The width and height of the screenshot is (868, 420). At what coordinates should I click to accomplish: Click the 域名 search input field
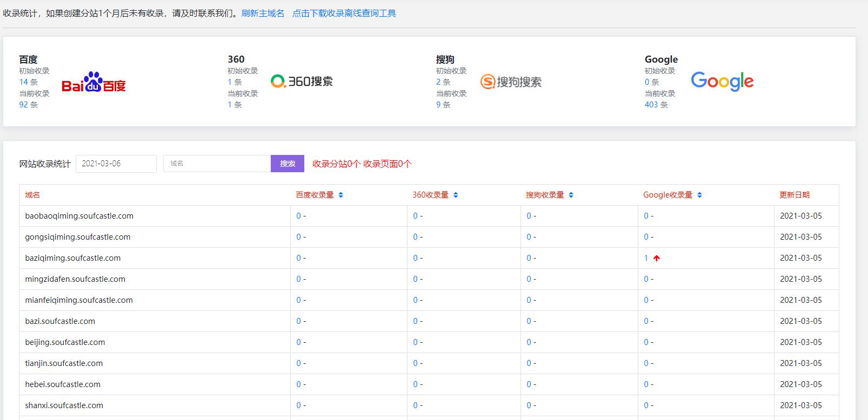[217, 164]
